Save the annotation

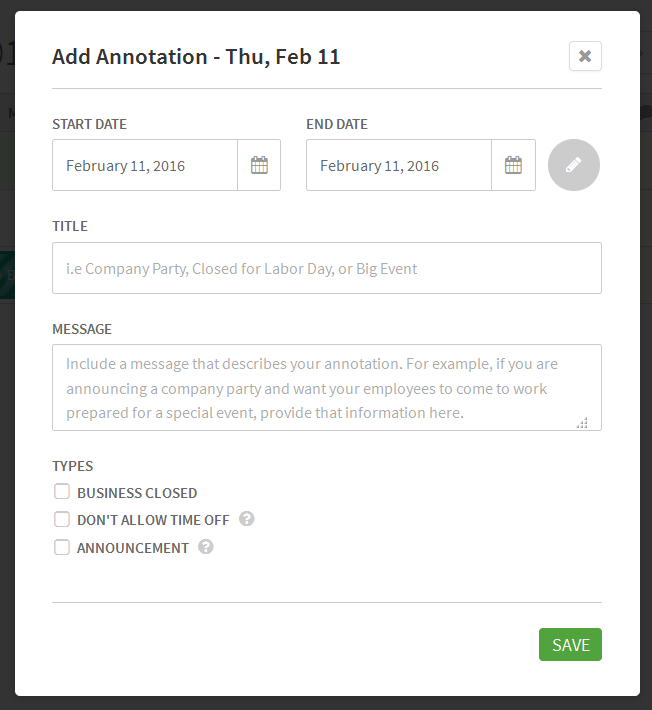tap(570, 644)
